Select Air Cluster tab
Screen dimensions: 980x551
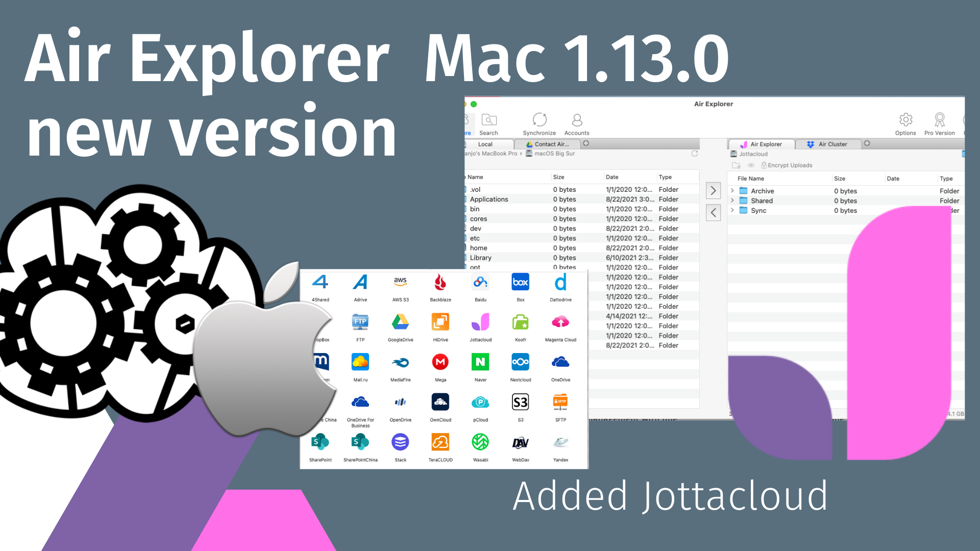(827, 144)
